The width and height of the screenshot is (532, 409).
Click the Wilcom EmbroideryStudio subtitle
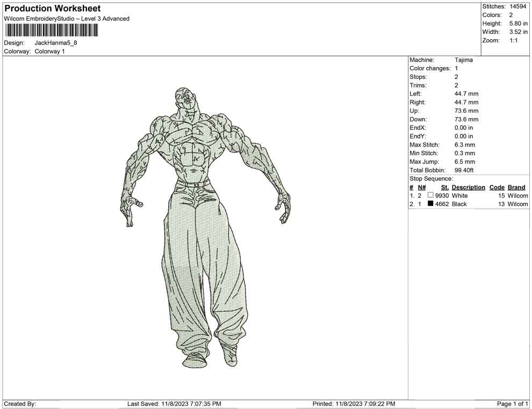67,19
